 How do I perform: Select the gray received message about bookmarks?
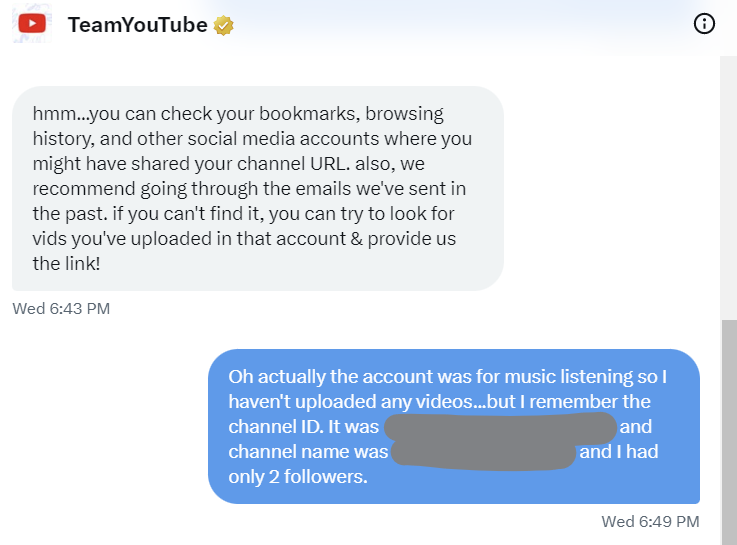258,188
